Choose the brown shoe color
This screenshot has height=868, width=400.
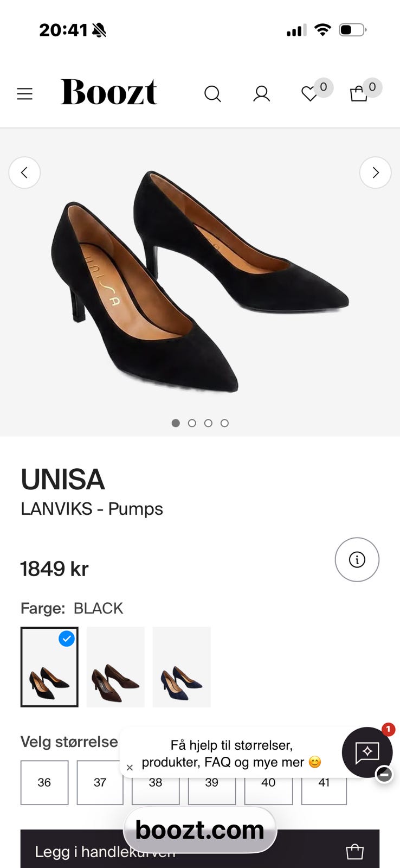pos(115,667)
